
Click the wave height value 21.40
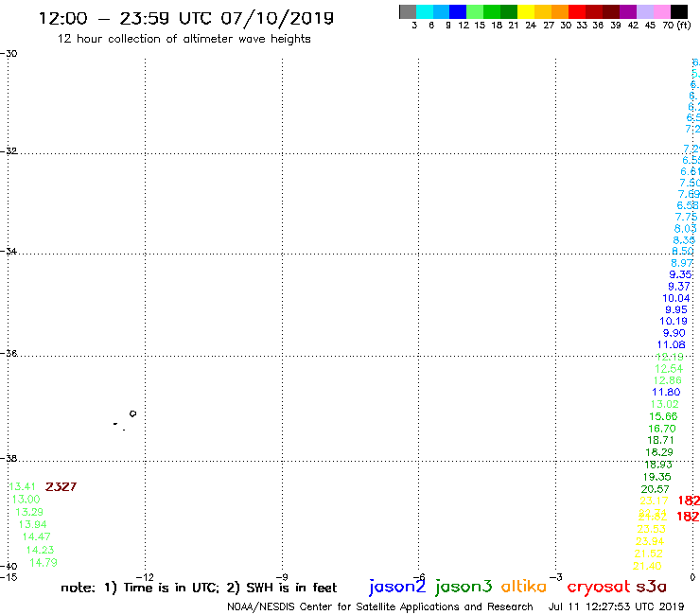[x=647, y=566]
